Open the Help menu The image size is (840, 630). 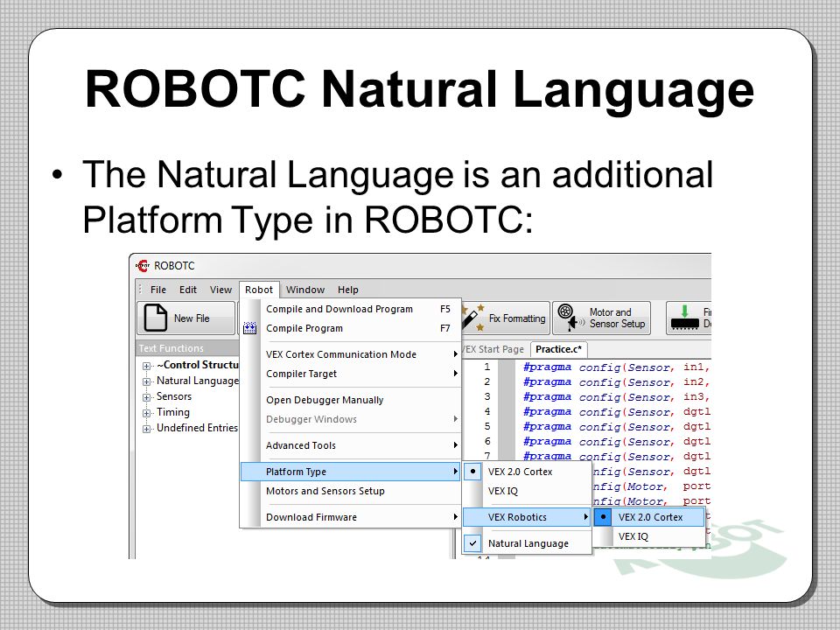347,290
